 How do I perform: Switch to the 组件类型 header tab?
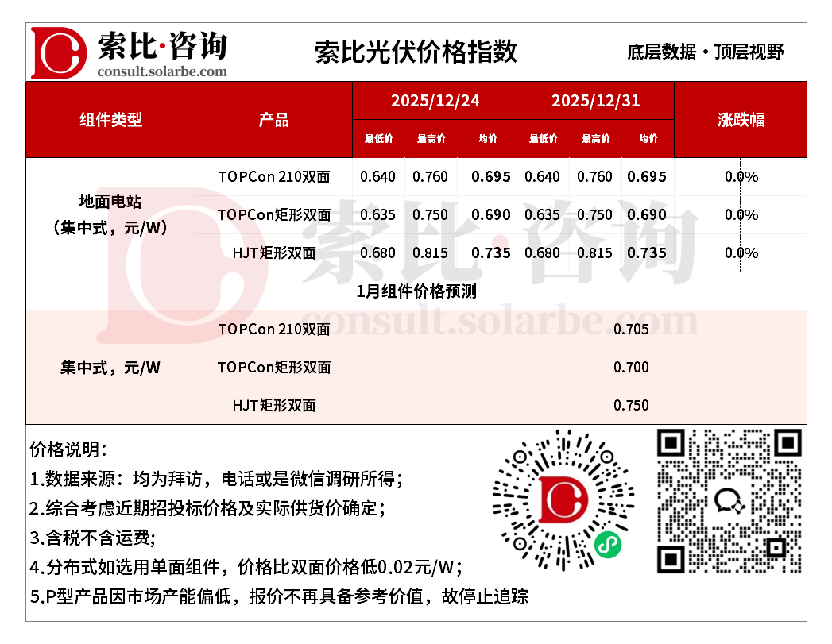[110, 120]
